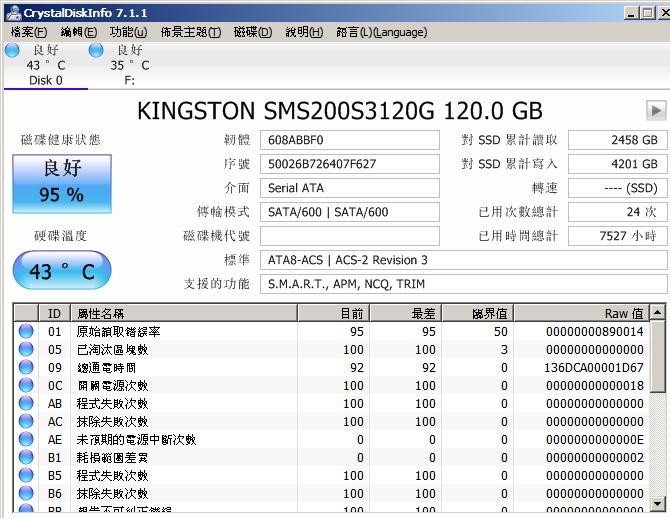Select the F: drive tab
This screenshot has height=518, width=670.
pyautogui.click(x=129, y=65)
